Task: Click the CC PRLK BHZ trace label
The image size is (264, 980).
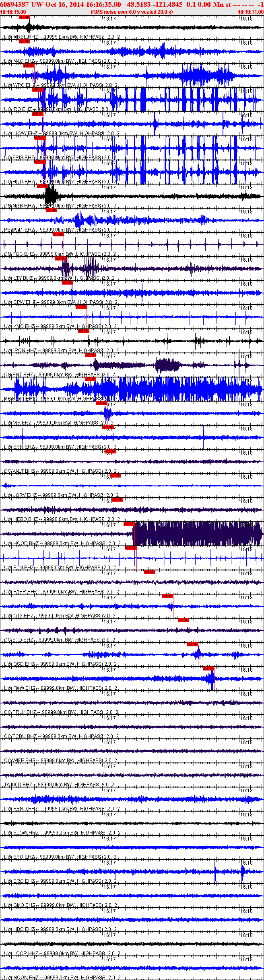Action: click(x=62, y=712)
